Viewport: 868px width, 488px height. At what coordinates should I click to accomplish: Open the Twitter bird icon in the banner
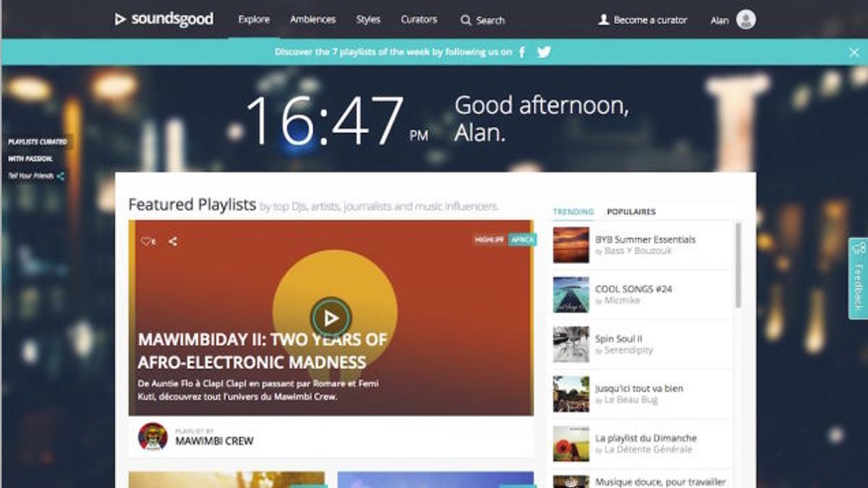point(544,52)
